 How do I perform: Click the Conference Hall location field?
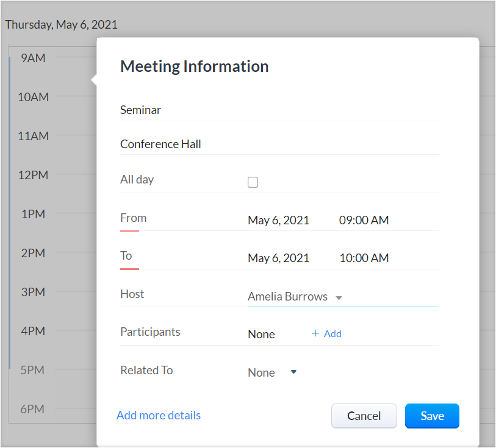pos(278,144)
